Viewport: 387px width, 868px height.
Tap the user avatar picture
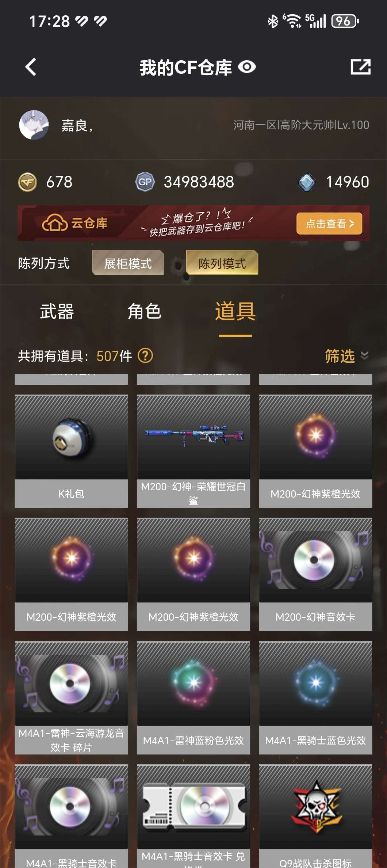pyautogui.click(x=34, y=125)
